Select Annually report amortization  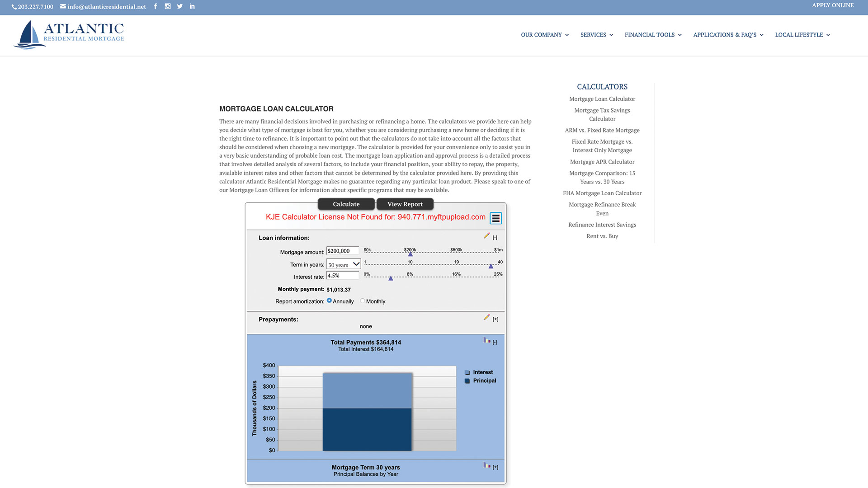329,300
